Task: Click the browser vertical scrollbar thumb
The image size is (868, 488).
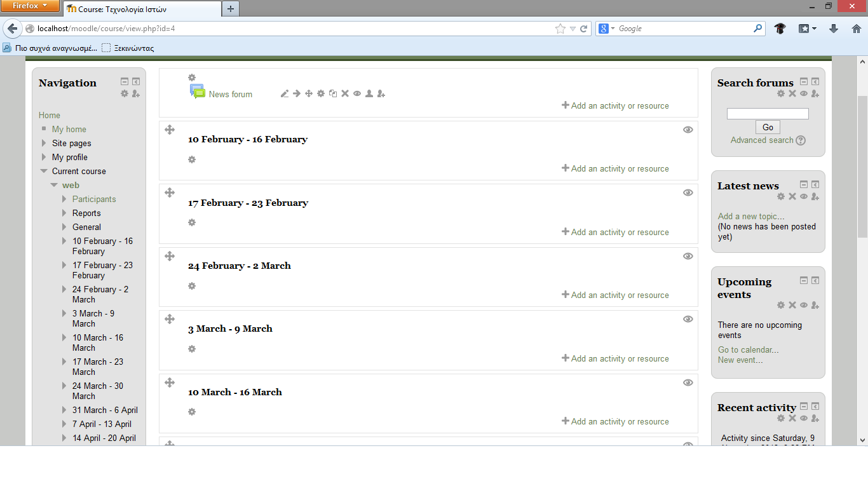Action: click(862, 167)
